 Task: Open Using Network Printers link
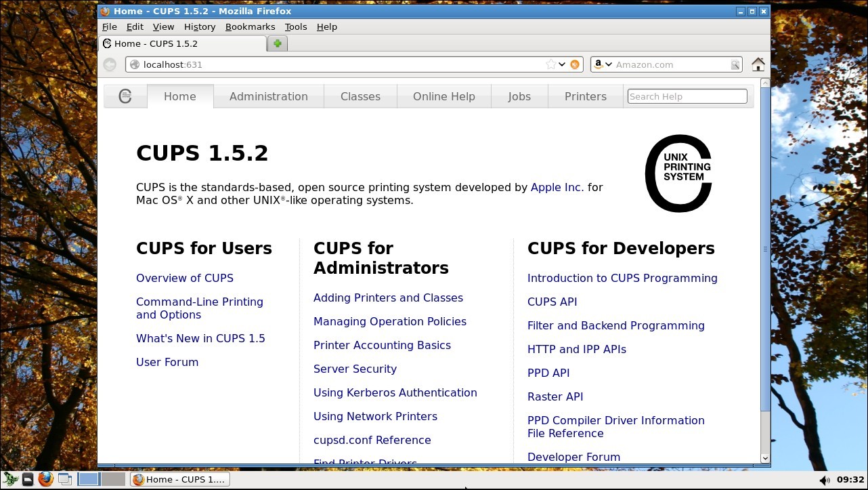click(x=375, y=416)
